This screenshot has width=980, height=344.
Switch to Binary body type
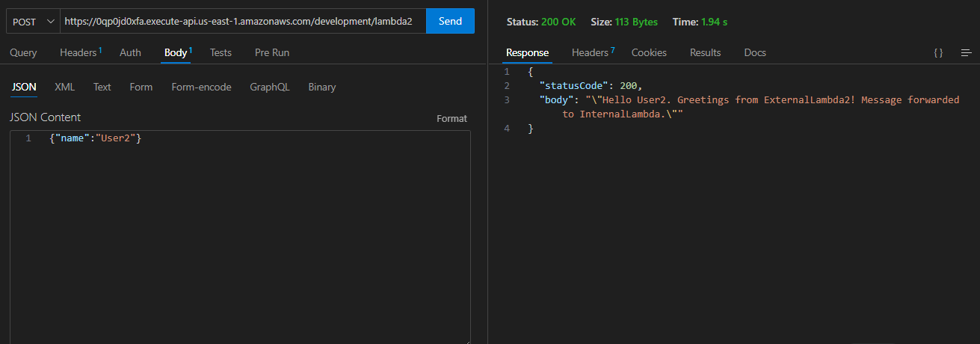(321, 87)
